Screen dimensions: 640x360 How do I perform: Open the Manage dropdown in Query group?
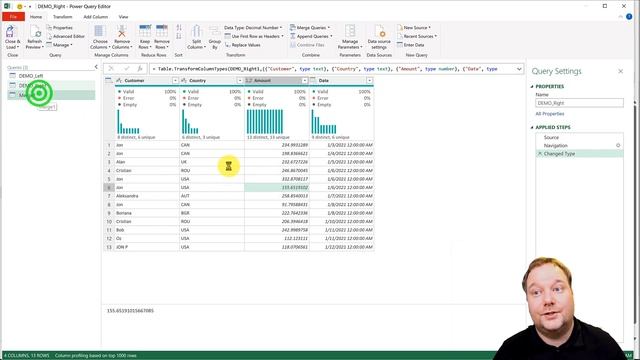[60, 45]
